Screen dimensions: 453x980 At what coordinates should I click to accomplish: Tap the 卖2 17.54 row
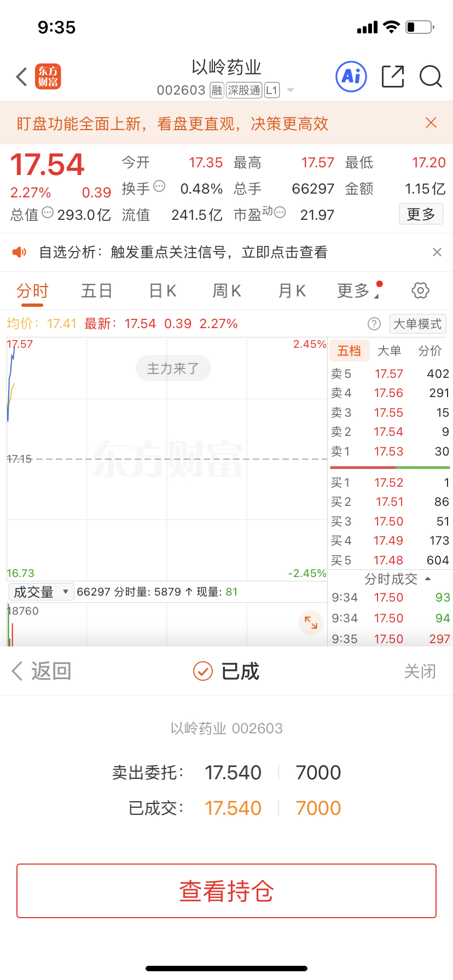(x=390, y=431)
